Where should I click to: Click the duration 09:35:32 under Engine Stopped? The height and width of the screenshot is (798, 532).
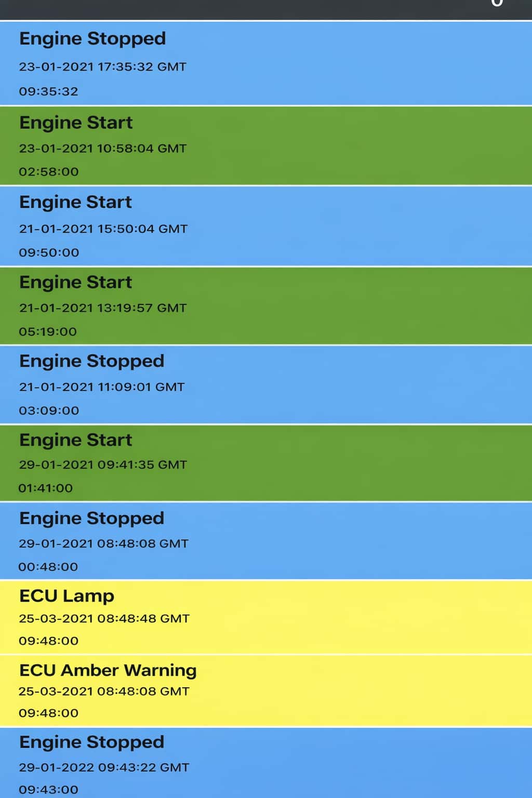(x=48, y=91)
